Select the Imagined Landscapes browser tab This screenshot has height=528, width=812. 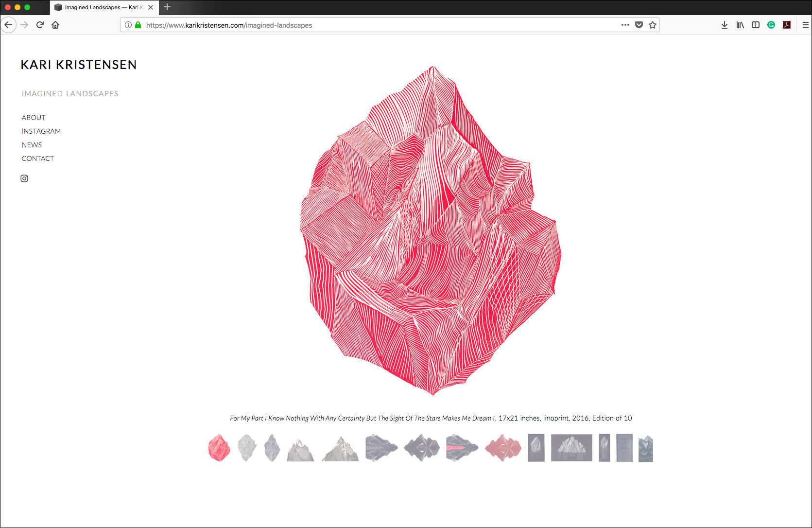(x=100, y=7)
